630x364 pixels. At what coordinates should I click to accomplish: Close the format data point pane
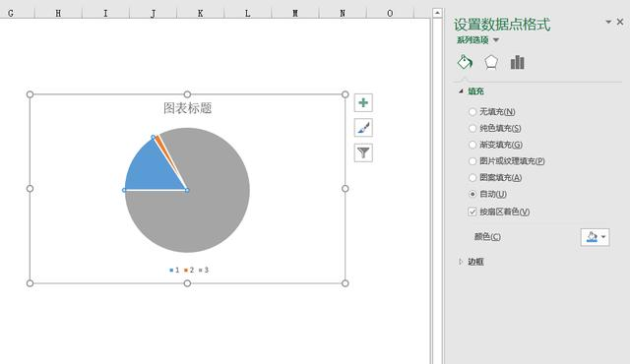point(620,22)
